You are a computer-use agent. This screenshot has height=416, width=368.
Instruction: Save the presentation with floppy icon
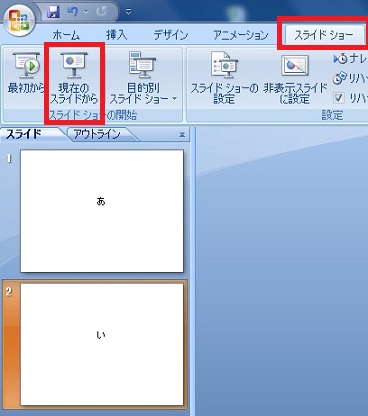[53, 12]
